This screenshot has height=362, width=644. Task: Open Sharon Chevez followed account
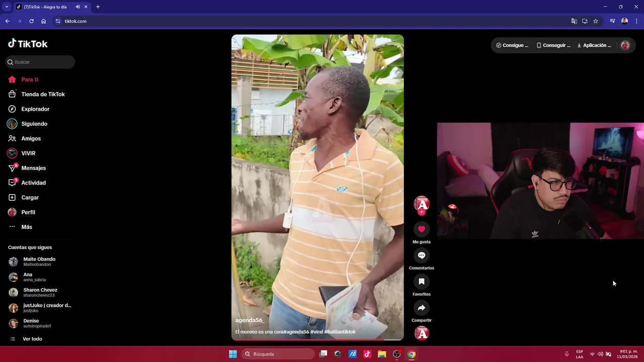point(39,293)
